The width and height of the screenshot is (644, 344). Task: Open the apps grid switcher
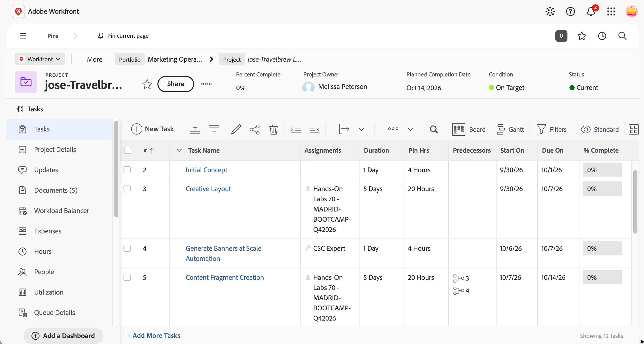click(x=611, y=11)
